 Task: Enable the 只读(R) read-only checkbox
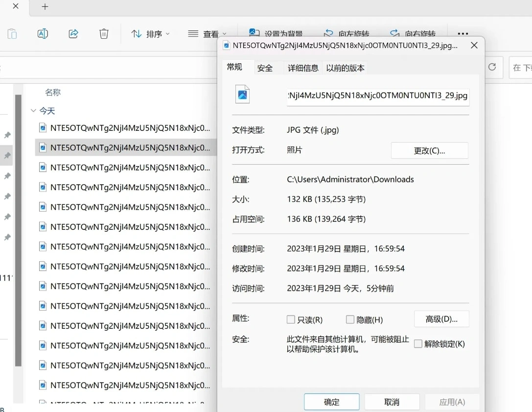click(x=291, y=320)
